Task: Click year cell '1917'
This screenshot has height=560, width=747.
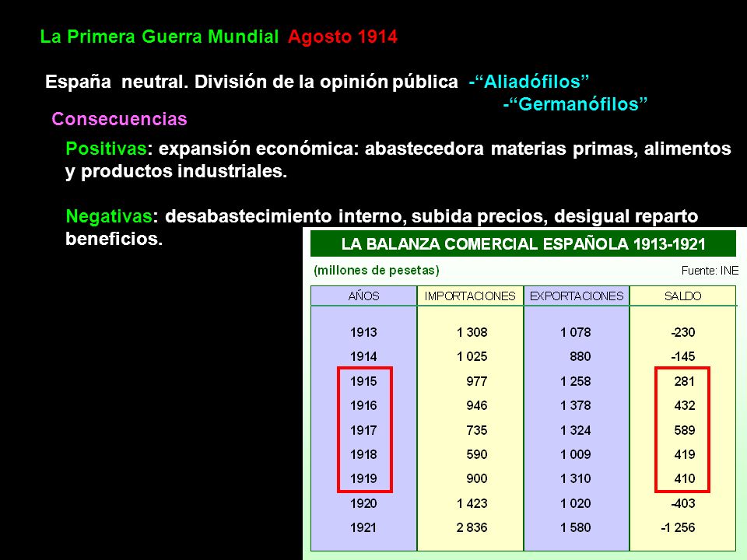Action: tap(363, 430)
